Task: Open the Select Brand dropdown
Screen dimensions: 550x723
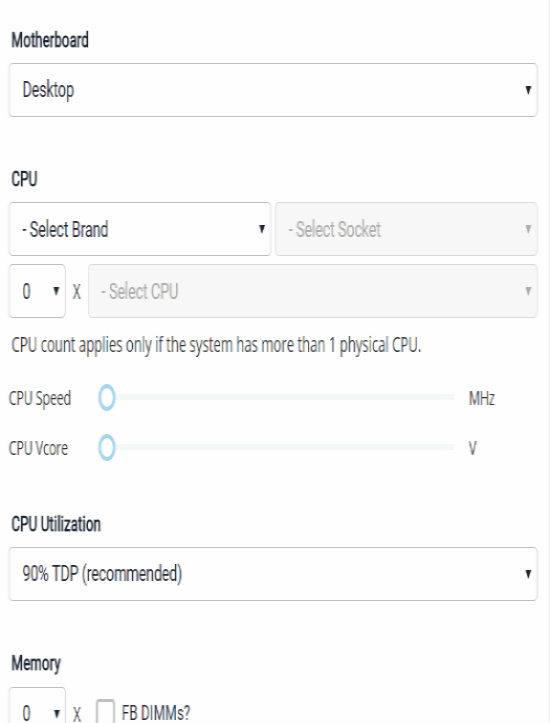Action: [x=140, y=229]
